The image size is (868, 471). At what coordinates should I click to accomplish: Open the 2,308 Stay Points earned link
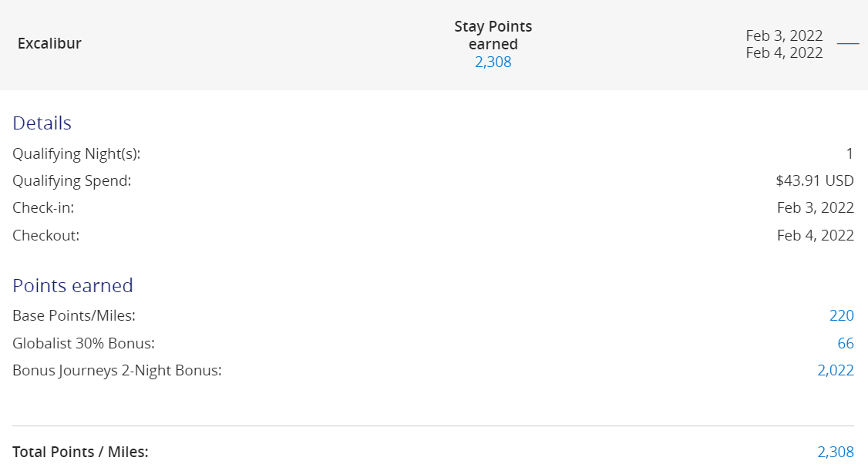493,62
